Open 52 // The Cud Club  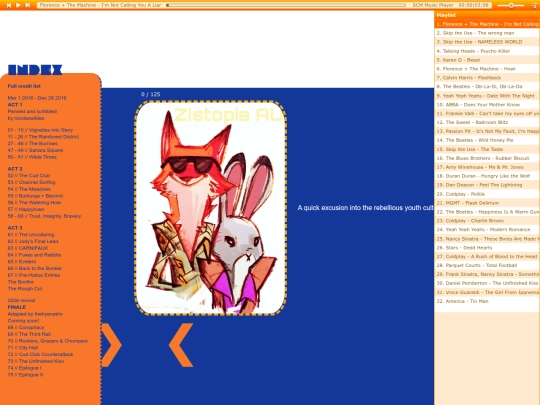29,176
